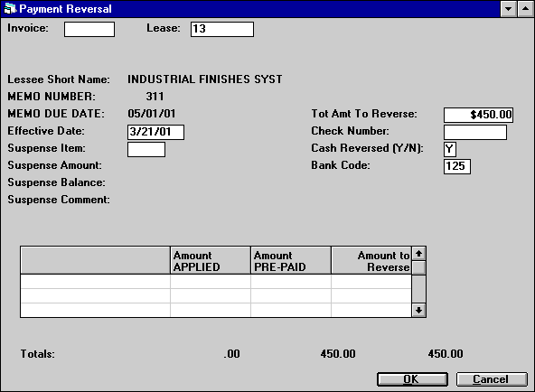
Task: Select the Effective Date field
Action: pyautogui.click(x=156, y=132)
